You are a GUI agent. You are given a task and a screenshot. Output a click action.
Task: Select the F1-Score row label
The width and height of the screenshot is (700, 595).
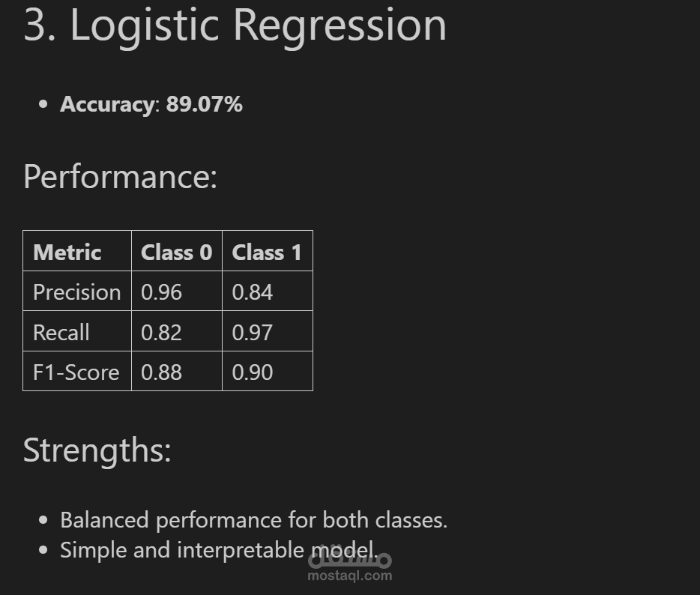click(76, 372)
